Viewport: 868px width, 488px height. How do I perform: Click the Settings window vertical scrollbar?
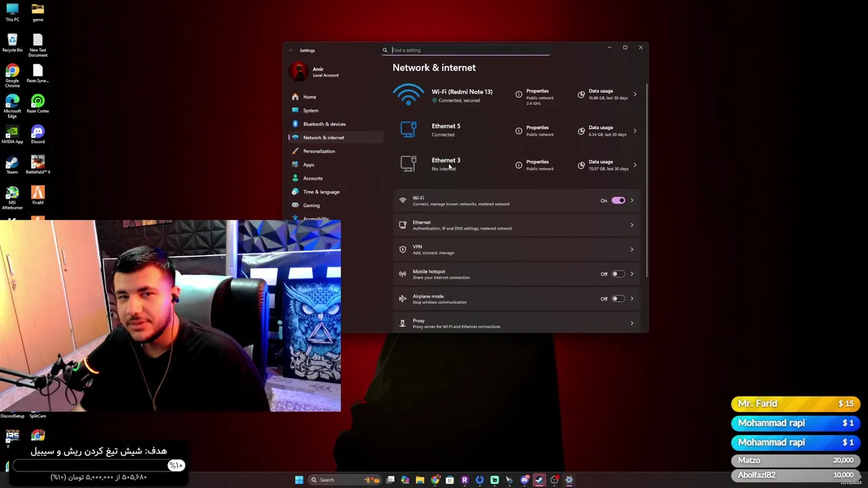(x=647, y=180)
